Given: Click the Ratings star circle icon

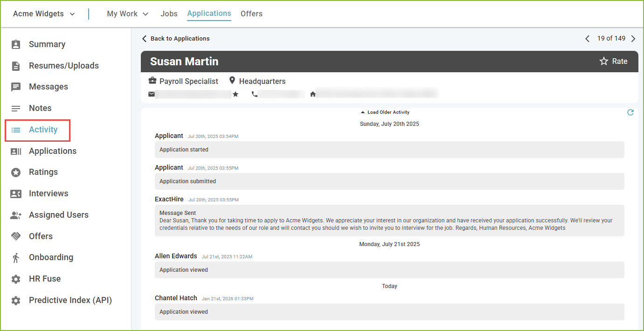Looking at the screenshot, I should click(x=16, y=172).
